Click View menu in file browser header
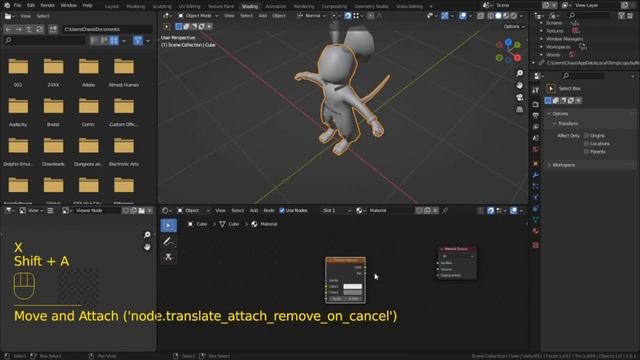 pos(25,16)
